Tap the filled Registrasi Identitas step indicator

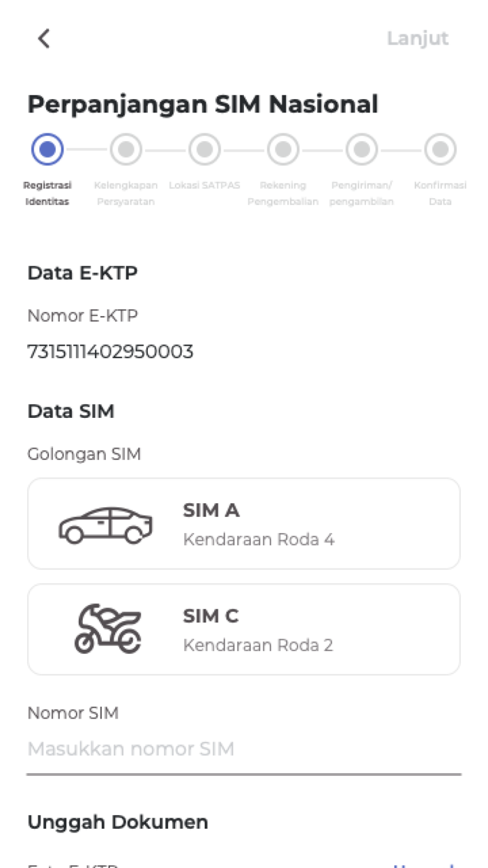tap(47, 149)
